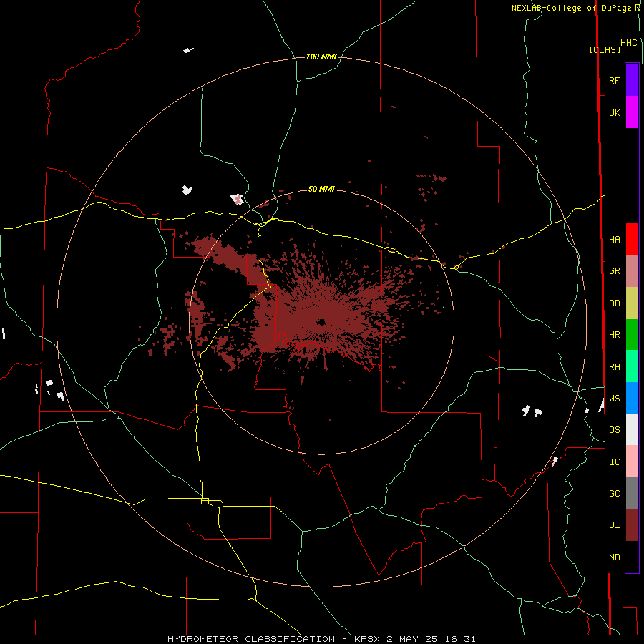Image resolution: width=644 pixels, height=644 pixels.
Task: Click the radar site center hole
Action: pos(321,322)
